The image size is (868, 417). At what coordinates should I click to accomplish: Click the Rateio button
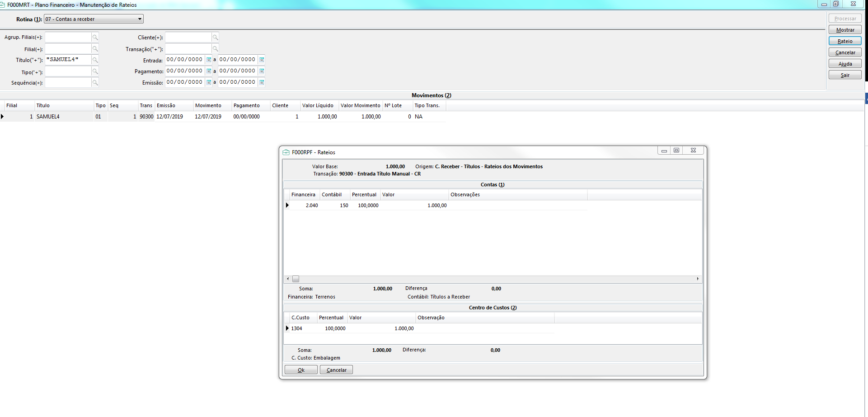845,41
